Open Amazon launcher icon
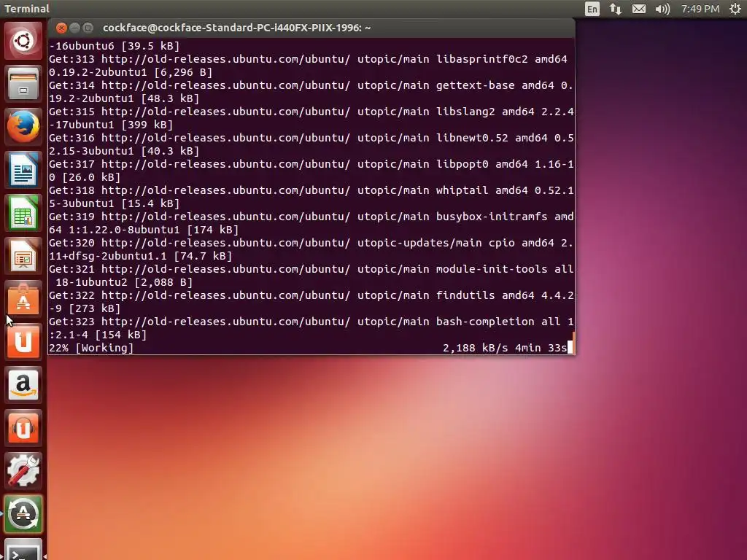 [x=23, y=385]
